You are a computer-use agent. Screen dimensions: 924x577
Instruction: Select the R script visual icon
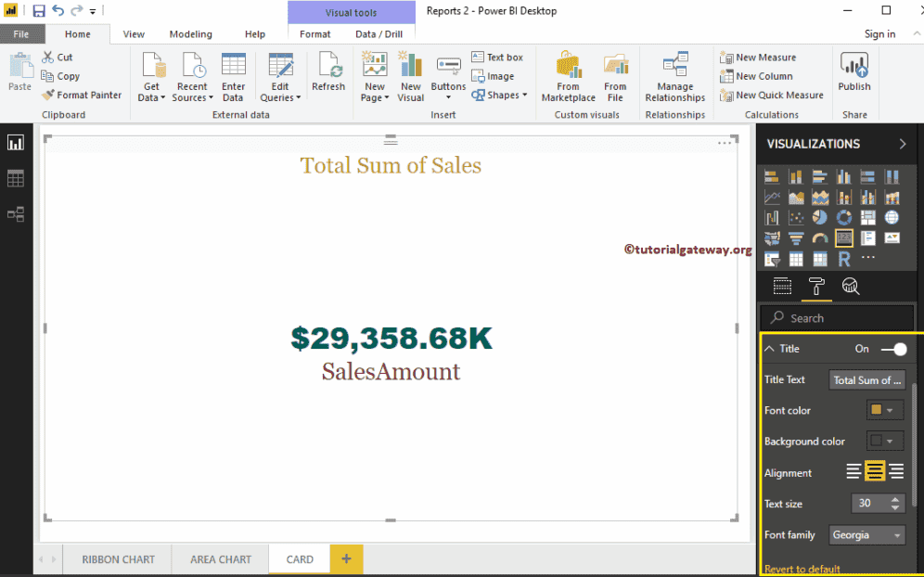point(844,259)
